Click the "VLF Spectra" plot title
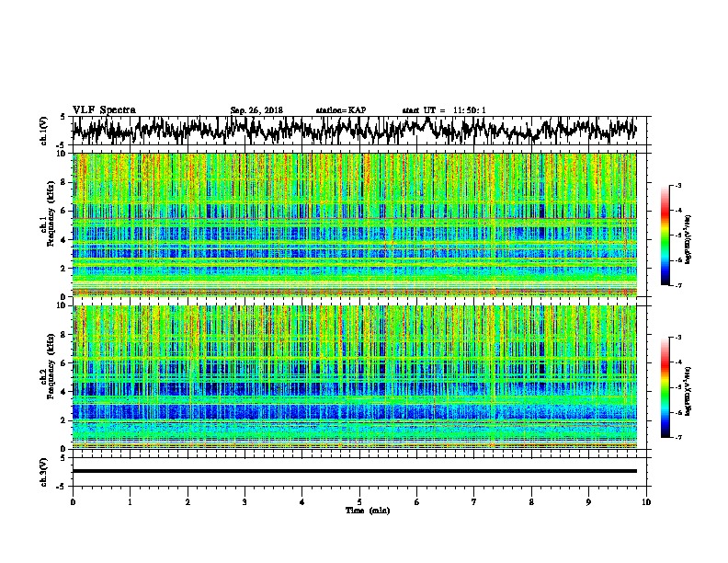This screenshot has width=728, height=563. click(104, 110)
